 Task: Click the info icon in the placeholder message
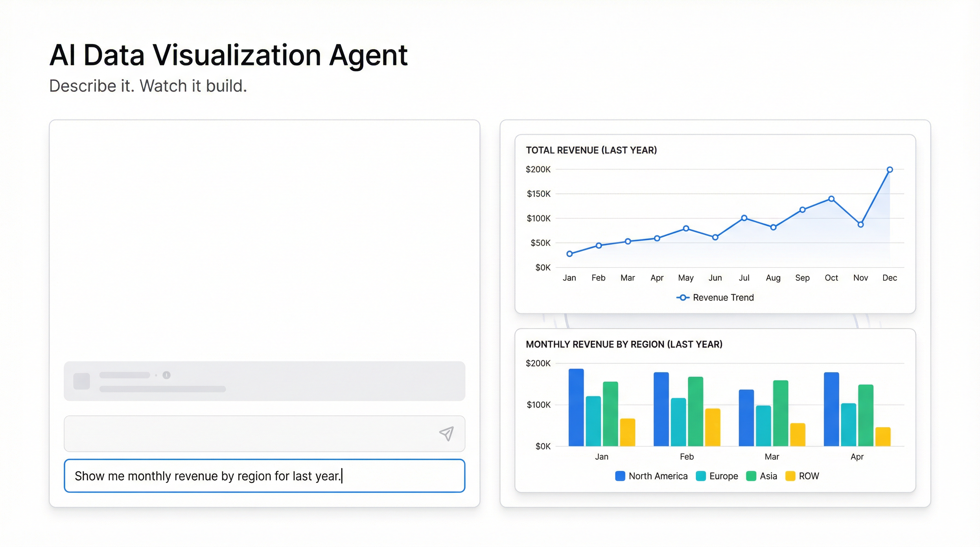coord(166,375)
